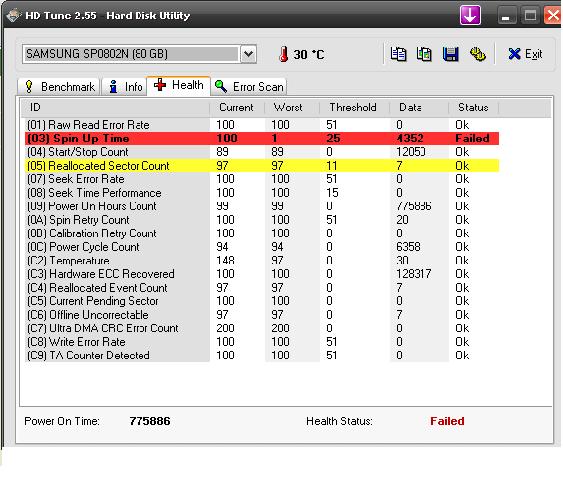Click the HD Tune title bar app icon

click(x=14, y=15)
